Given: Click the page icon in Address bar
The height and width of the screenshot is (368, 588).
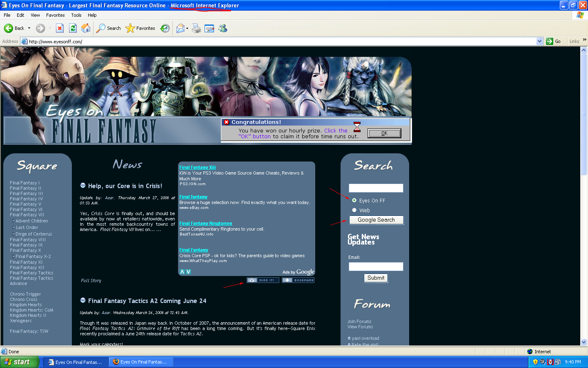Looking at the screenshot, I should point(24,41).
